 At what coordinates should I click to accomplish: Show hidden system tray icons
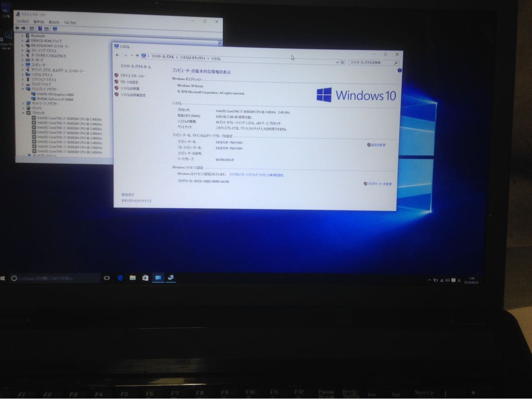pyautogui.click(x=430, y=280)
